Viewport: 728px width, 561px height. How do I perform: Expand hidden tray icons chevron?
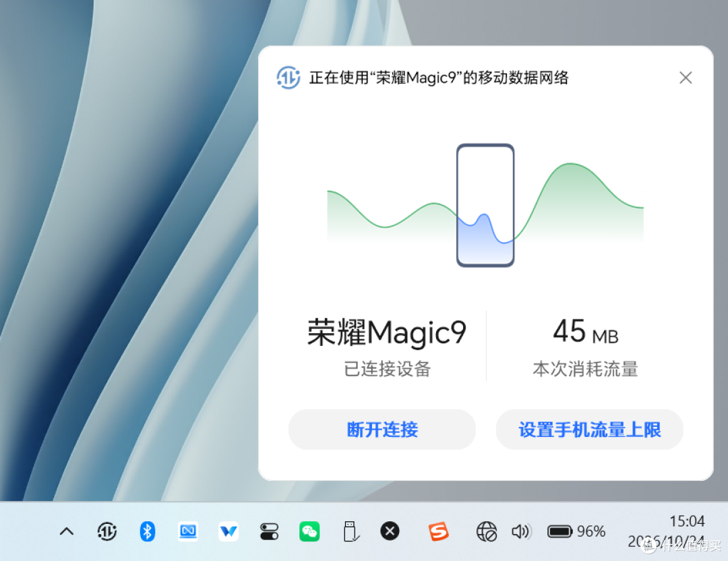click(67, 531)
